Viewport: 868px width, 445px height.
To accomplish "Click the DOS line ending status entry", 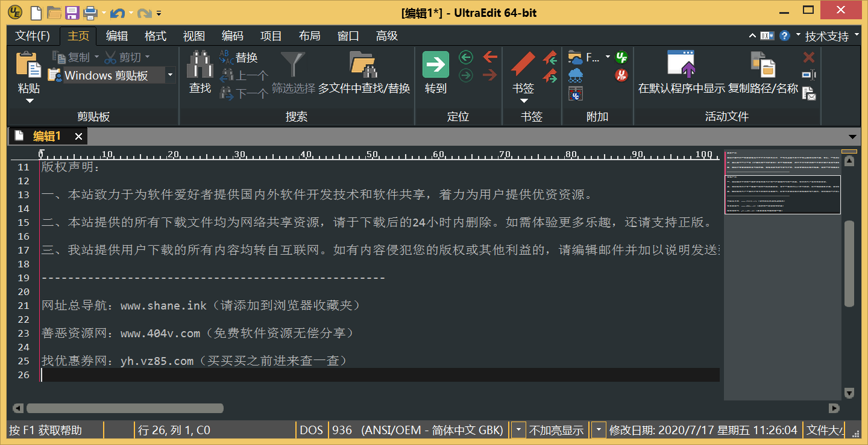I will 312,430.
